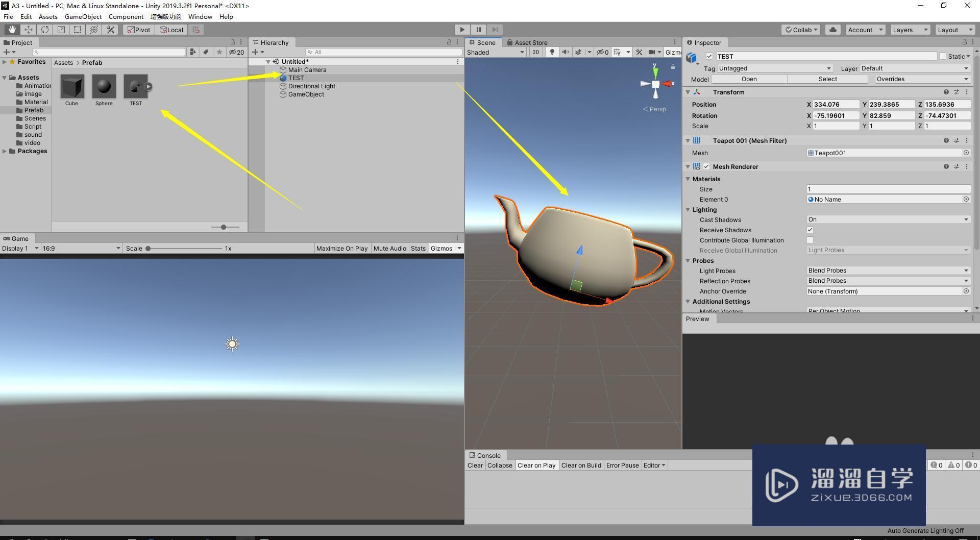Open the Collab cloud services icon

pos(832,29)
